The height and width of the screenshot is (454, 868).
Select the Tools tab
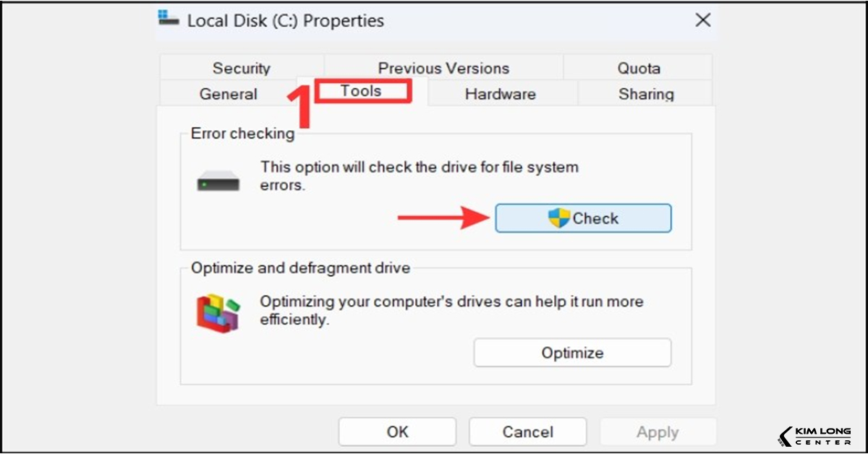[362, 90]
